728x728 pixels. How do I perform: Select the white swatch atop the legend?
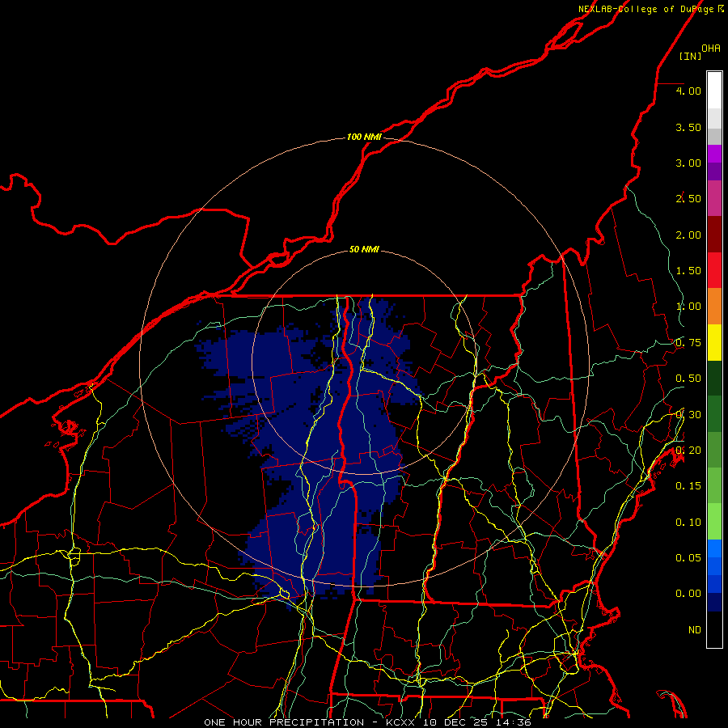tap(714, 91)
